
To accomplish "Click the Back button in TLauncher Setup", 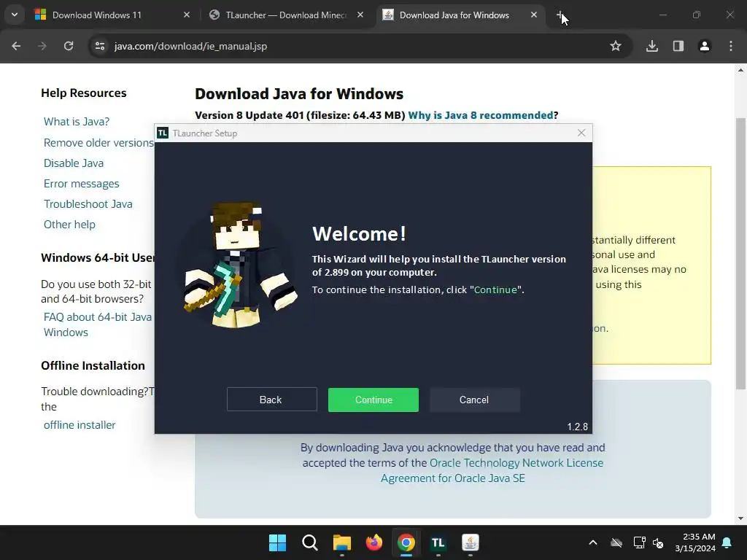I will (x=271, y=400).
